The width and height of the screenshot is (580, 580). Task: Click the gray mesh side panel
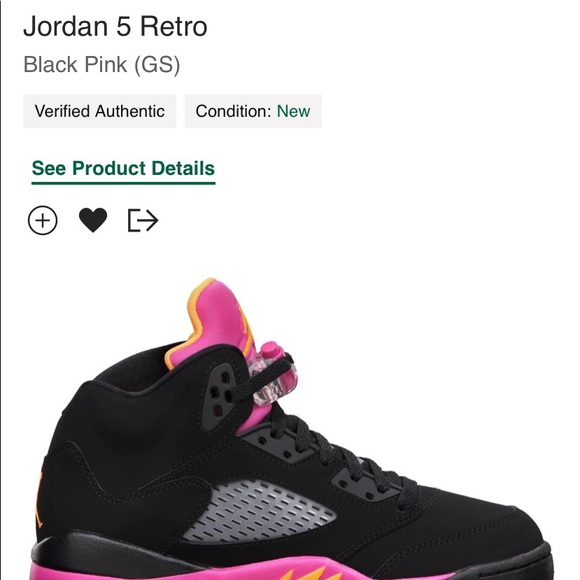click(x=259, y=512)
